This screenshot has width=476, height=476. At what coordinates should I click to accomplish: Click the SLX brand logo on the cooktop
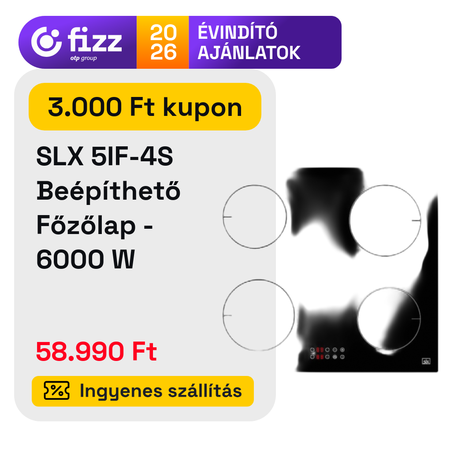tap(426, 361)
